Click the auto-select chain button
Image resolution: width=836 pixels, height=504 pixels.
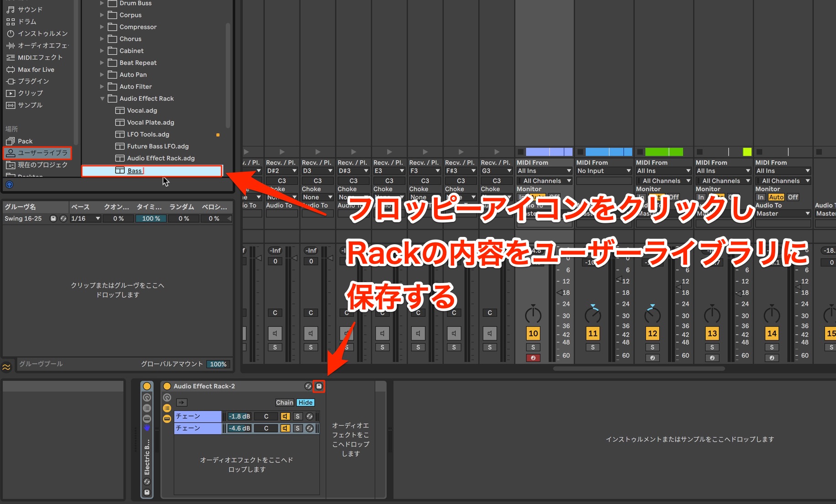(x=182, y=403)
